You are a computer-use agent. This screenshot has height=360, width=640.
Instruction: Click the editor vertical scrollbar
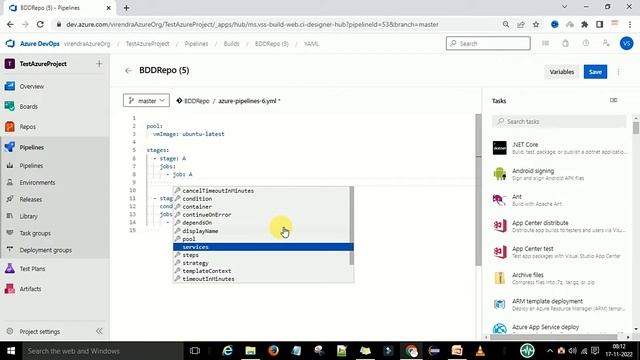pos(478,190)
